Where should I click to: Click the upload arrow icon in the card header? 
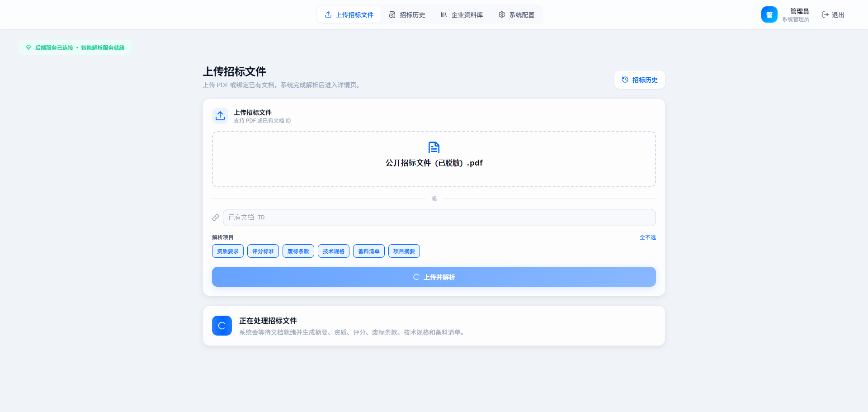[220, 116]
